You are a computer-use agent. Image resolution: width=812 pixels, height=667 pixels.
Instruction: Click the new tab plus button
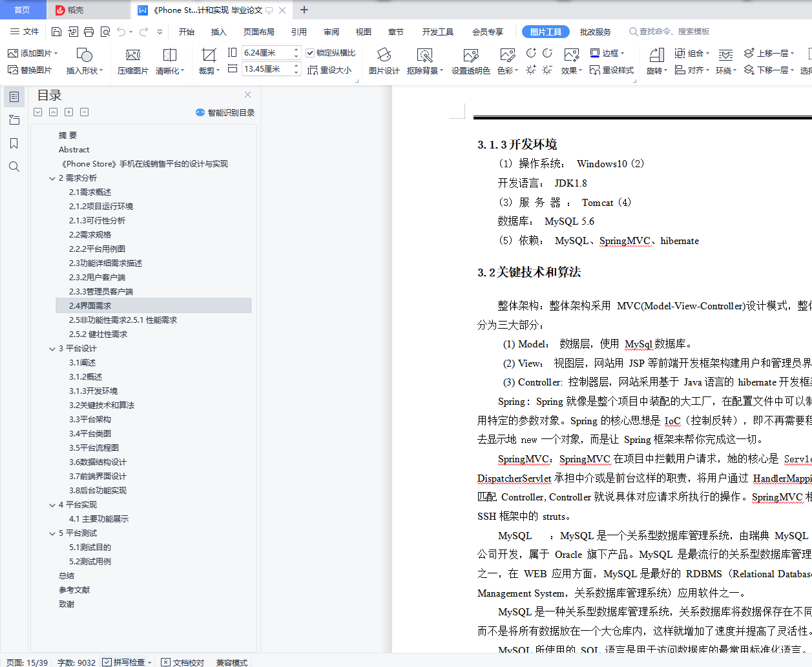[304, 10]
